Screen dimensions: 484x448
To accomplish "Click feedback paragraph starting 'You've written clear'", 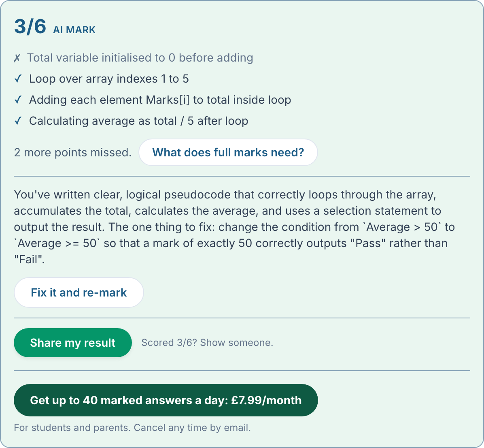I will click(235, 227).
